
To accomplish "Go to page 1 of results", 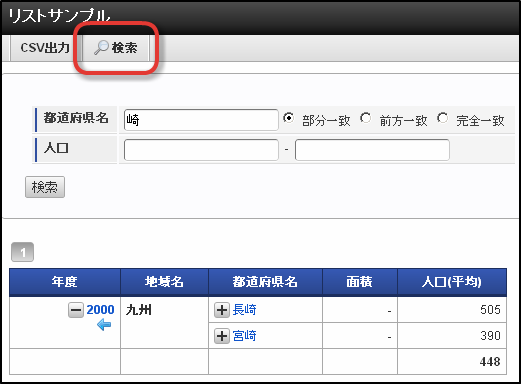I will pos(22,252).
